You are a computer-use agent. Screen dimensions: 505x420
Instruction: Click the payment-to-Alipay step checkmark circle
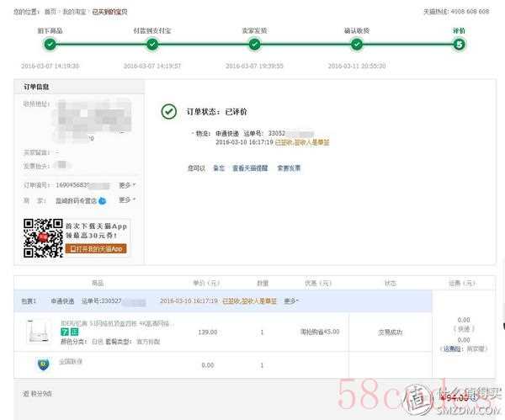(152, 44)
